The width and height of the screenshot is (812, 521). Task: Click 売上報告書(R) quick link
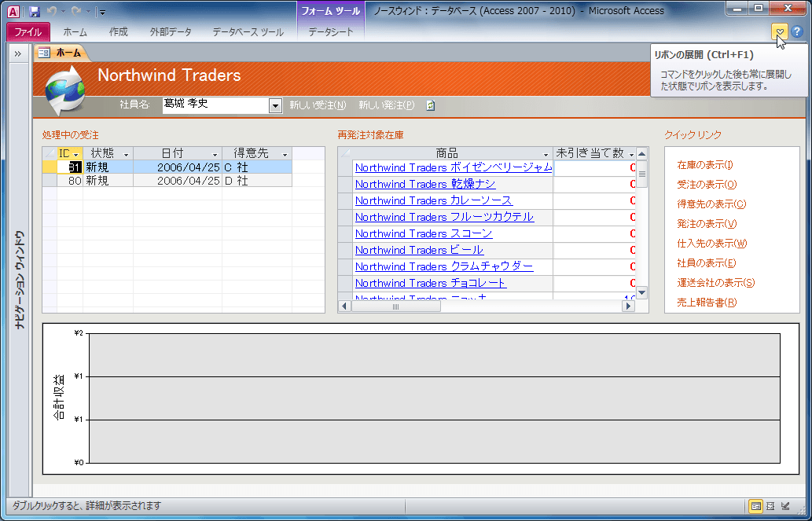click(707, 303)
